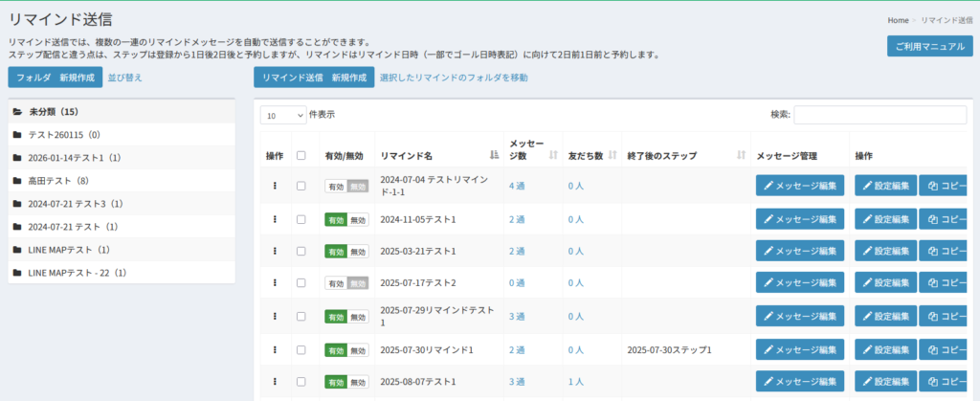Open the LINE MAPテスト - 22 folder
The image size is (980, 401).
(x=77, y=273)
